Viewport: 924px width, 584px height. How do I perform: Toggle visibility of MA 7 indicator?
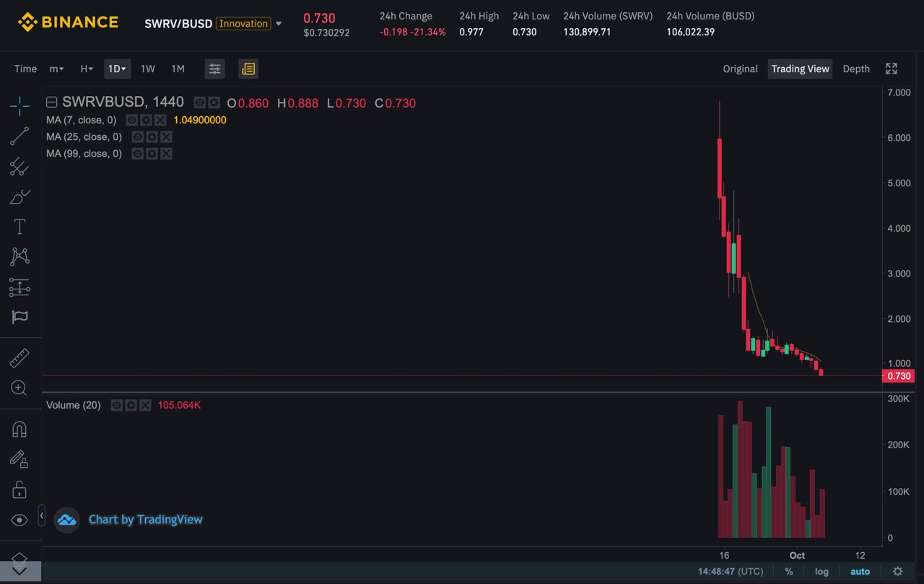pyautogui.click(x=132, y=120)
